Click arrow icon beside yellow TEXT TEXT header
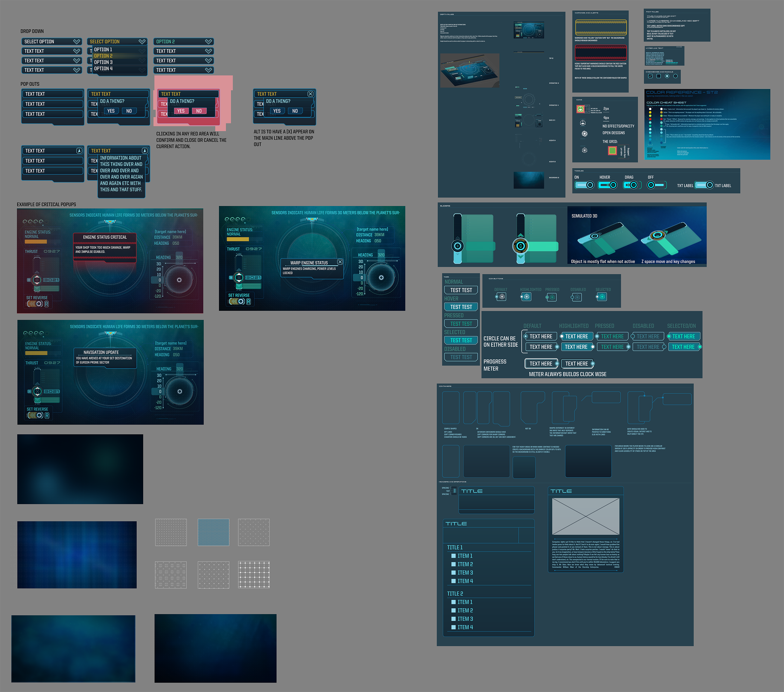This screenshot has width=784, height=692. tap(145, 151)
